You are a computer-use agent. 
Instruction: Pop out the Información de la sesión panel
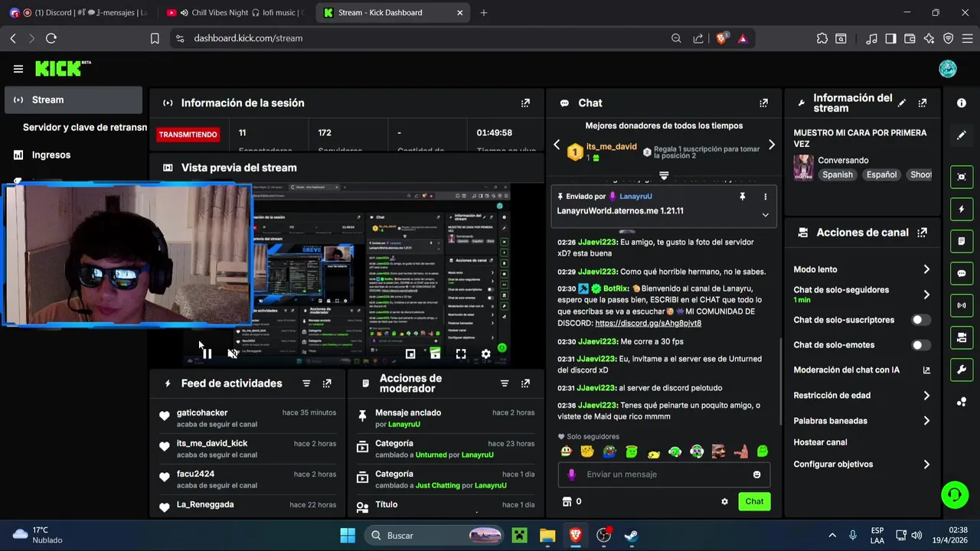tap(525, 103)
